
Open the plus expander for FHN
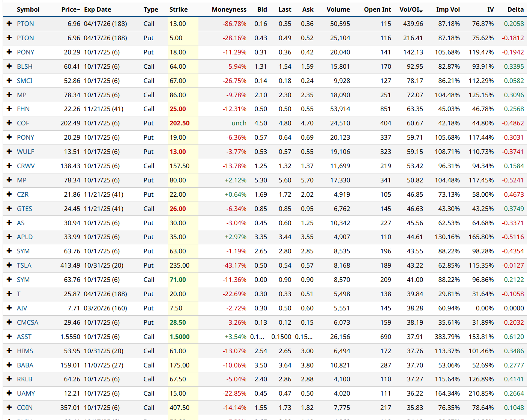(9, 108)
